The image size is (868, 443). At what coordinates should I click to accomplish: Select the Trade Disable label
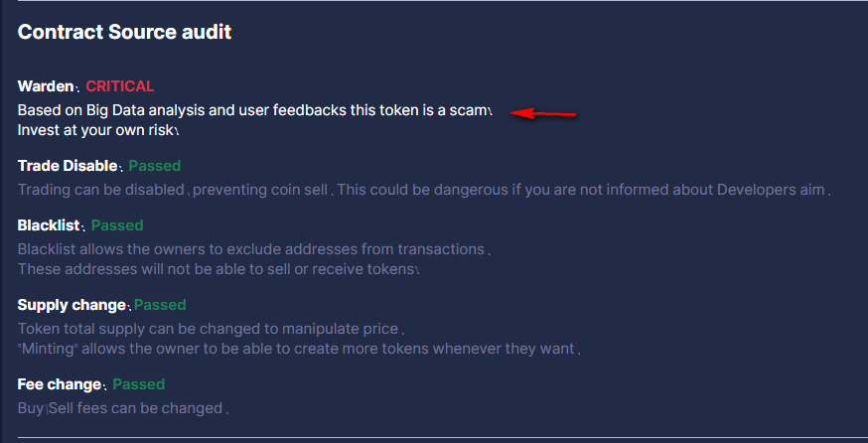click(67, 166)
